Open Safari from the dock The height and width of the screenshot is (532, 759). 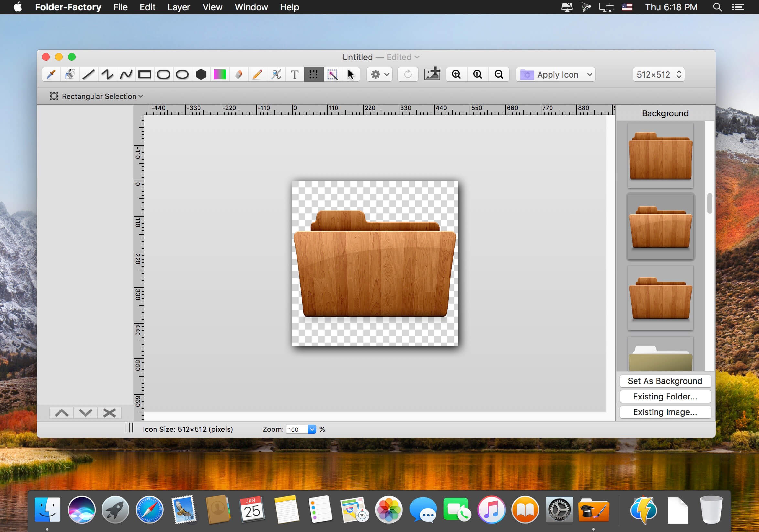coord(149,510)
